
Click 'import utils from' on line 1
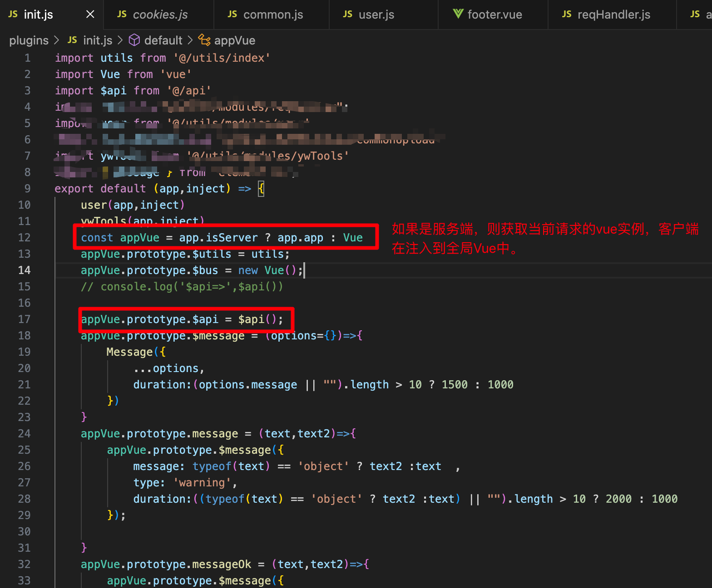point(110,58)
